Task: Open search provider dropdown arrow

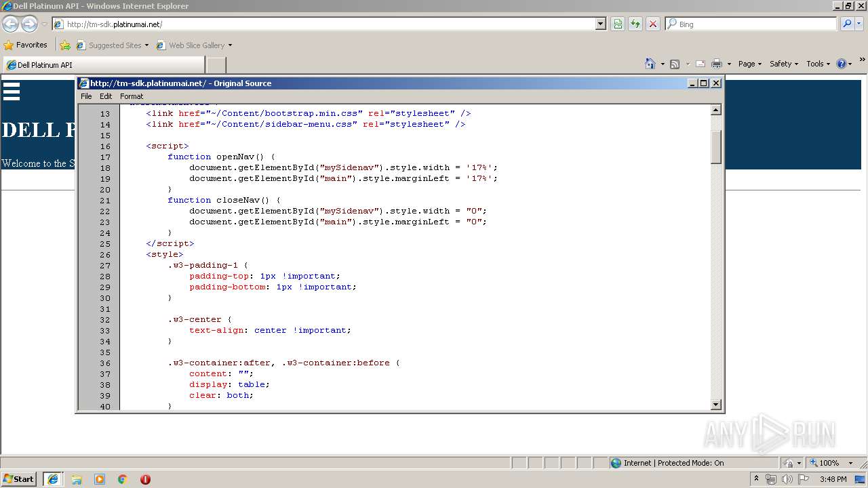Action: click(860, 24)
